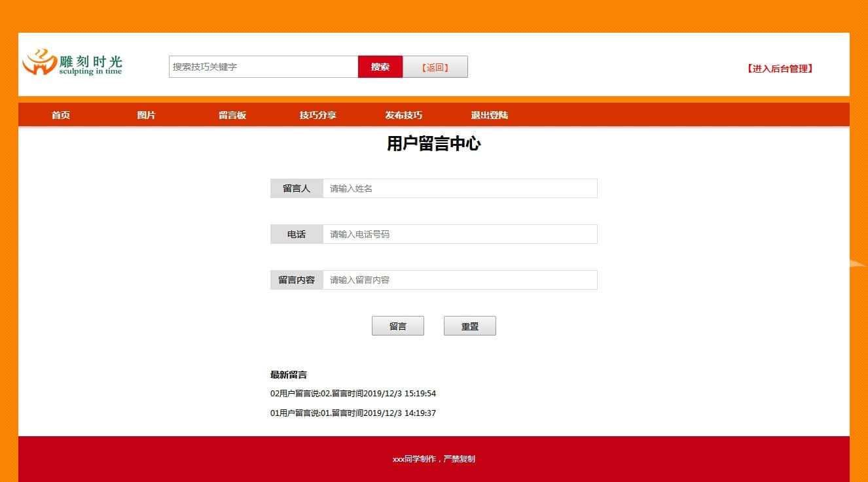Open the 图片 navigation item
The height and width of the screenshot is (482, 868).
(x=146, y=115)
